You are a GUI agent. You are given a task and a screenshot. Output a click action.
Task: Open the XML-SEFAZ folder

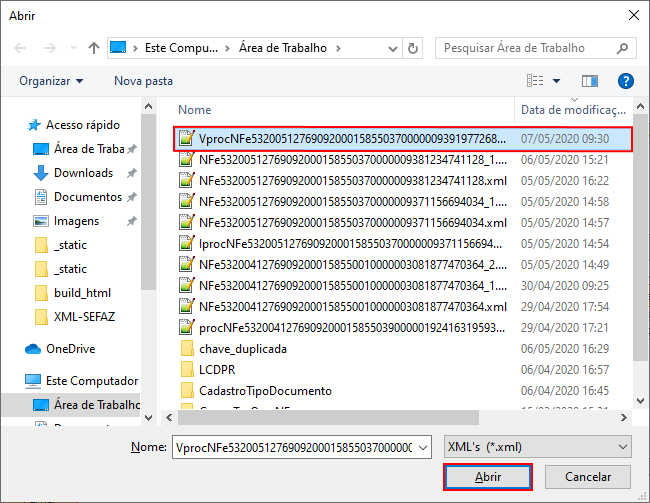[x=84, y=317]
